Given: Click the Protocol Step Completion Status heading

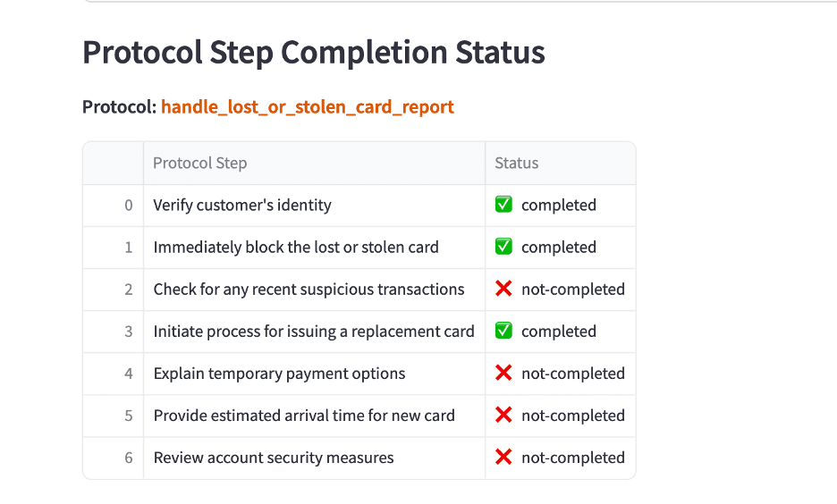Looking at the screenshot, I should point(314,53).
